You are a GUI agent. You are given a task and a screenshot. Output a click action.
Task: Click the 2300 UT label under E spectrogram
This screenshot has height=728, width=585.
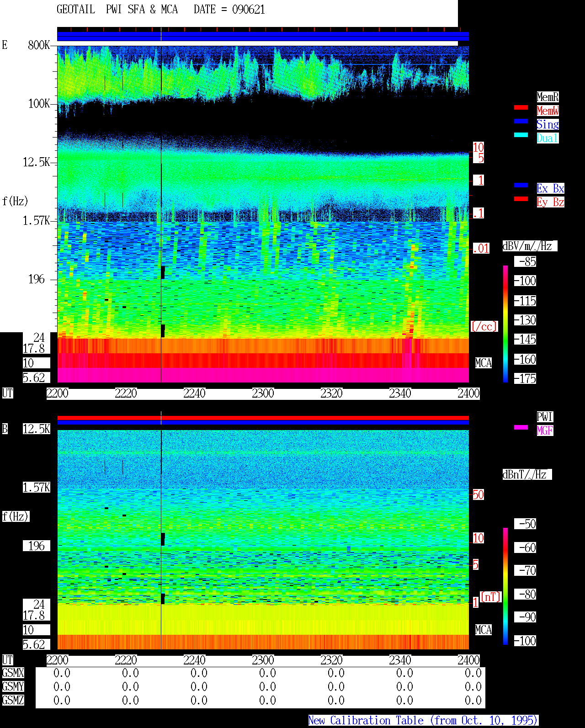click(x=263, y=393)
